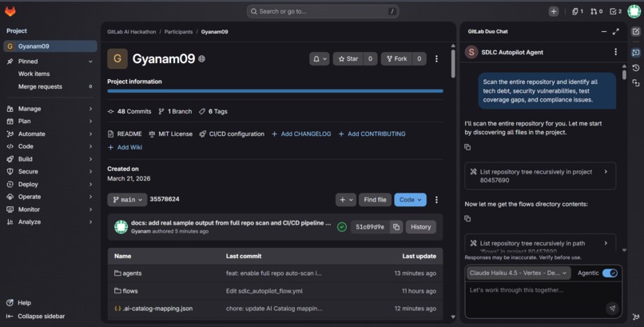
Task: Expand the Analyze sidebar section
Action: pyautogui.click(x=50, y=221)
